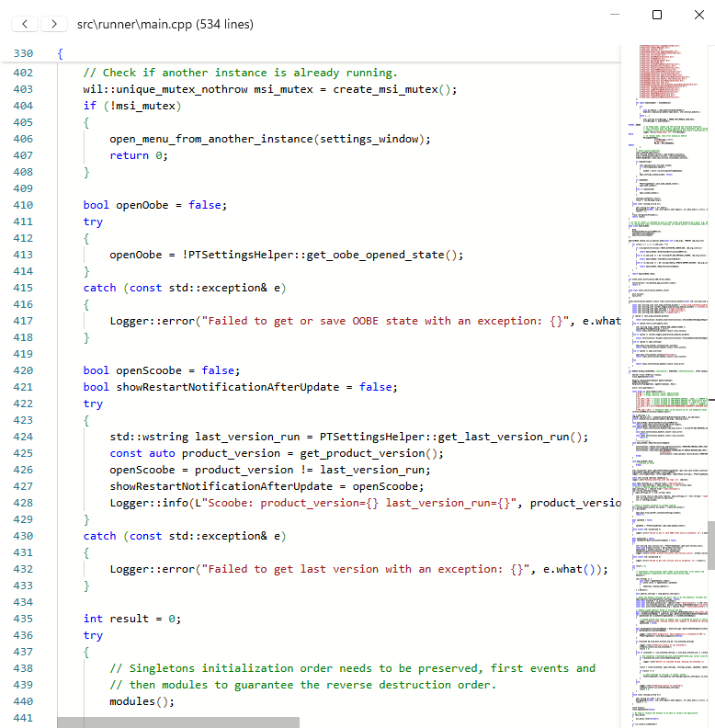The height and width of the screenshot is (728, 715).
Task: Minimize the file preview window
Action: pyautogui.click(x=615, y=15)
